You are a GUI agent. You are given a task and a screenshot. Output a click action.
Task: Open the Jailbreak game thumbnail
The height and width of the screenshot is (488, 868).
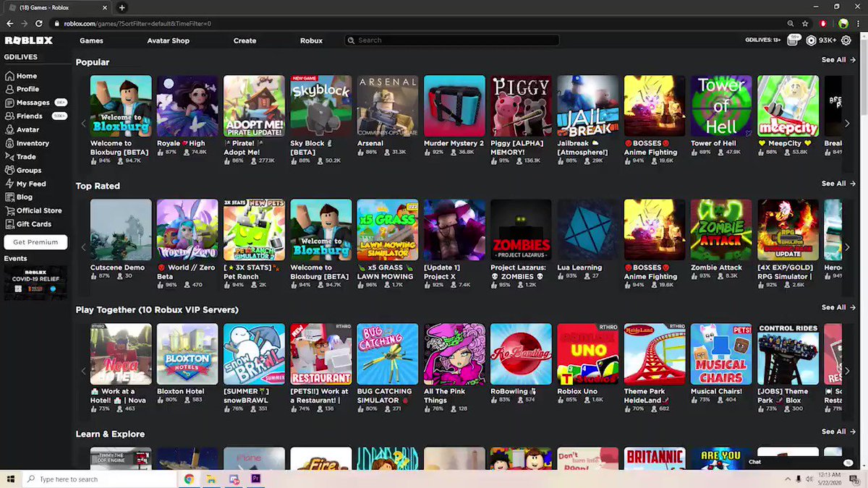pos(587,106)
